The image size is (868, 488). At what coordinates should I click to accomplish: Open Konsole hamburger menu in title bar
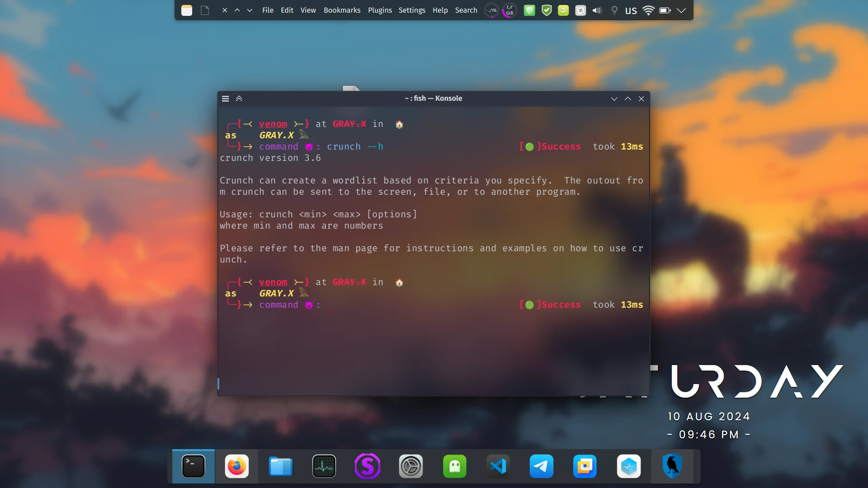coord(226,99)
